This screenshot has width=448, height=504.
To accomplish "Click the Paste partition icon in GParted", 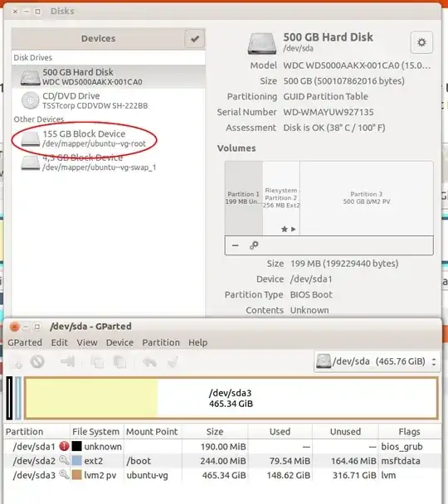I will 120,362.
